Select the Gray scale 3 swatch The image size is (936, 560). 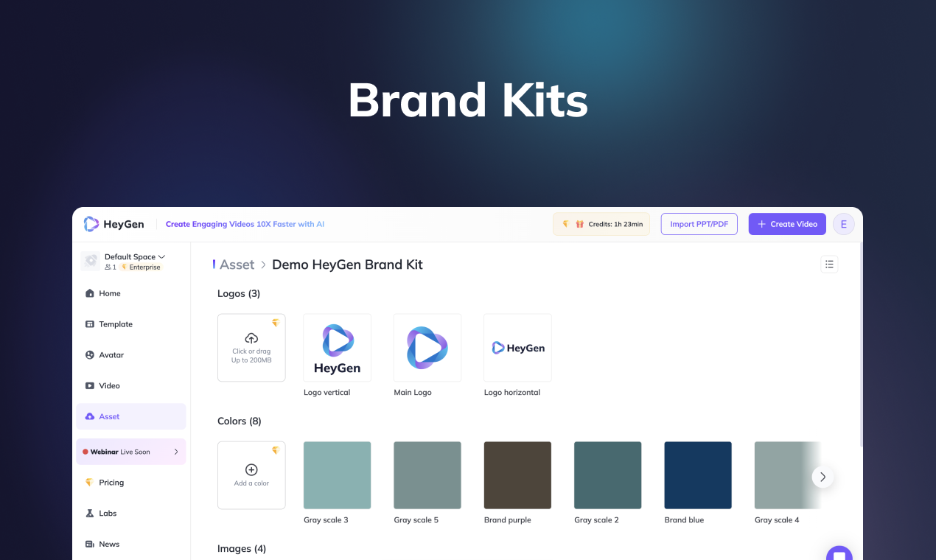pos(338,475)
